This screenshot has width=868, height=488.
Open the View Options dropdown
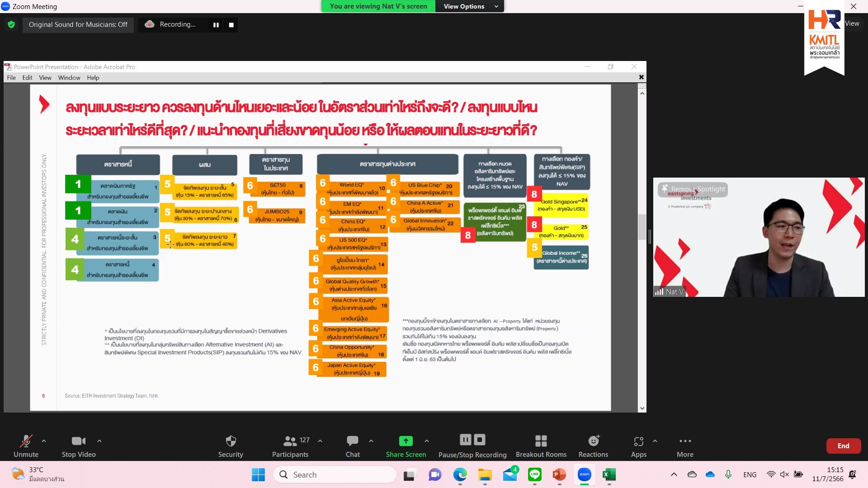469,6
